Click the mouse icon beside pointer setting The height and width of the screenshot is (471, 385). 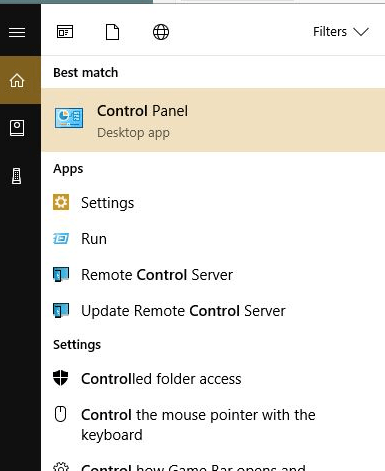pyautogui.click(x=60, y=414)
